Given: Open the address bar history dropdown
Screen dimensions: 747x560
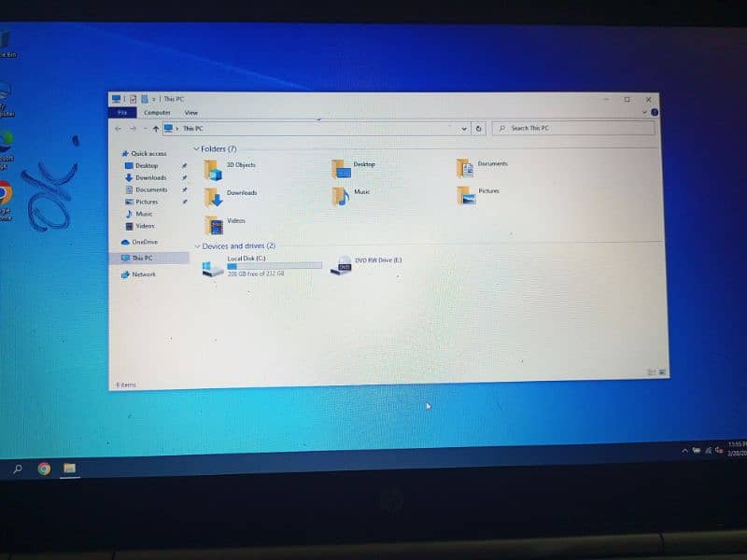Looking at the screenshot, I should (464, 129).
